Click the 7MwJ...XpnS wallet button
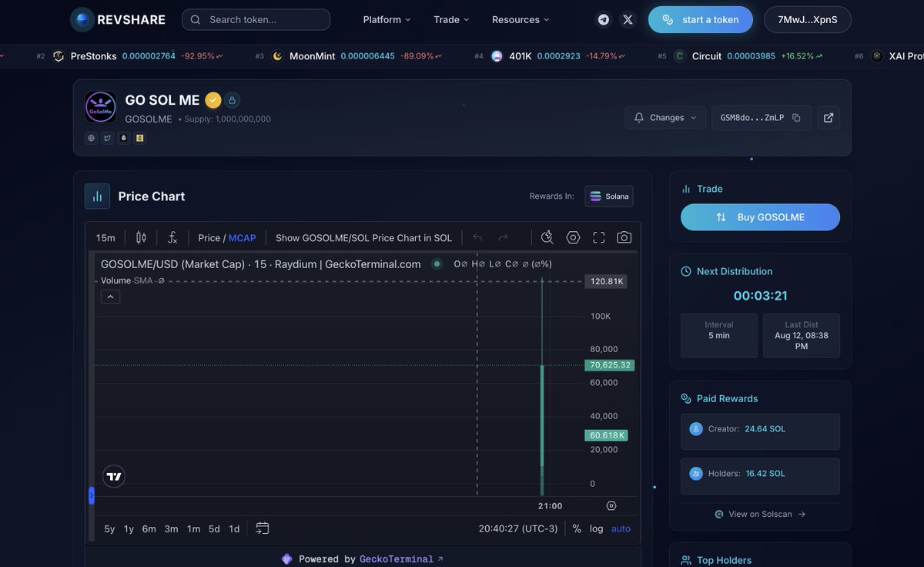Screen dimensions: 924x567 coord(808,19)
